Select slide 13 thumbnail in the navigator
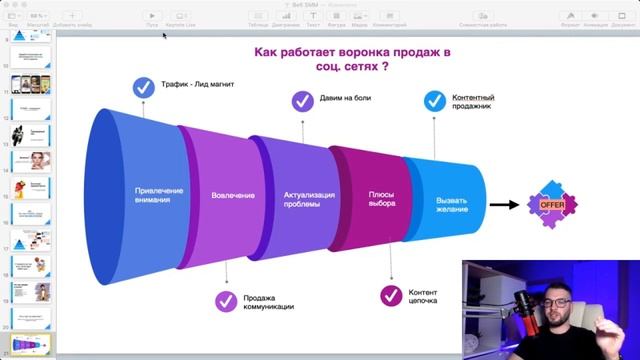The image size is (640, 360). coord(31,136)
